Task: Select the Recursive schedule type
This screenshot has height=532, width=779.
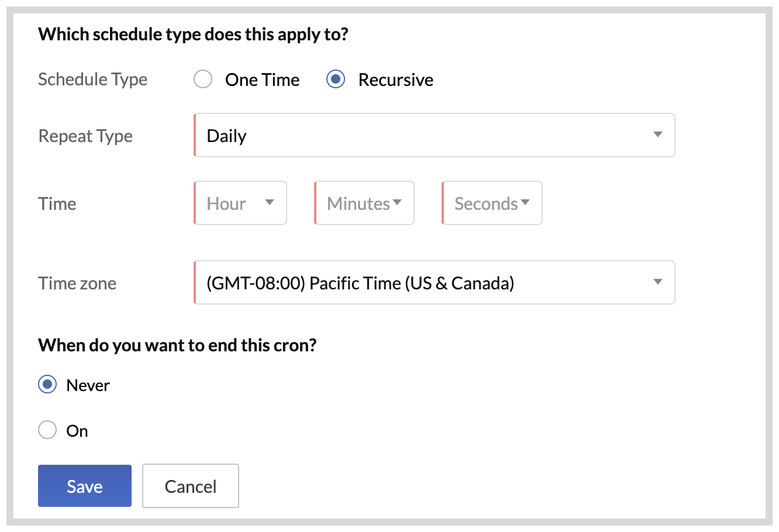Action: click(x=335, y=79)
